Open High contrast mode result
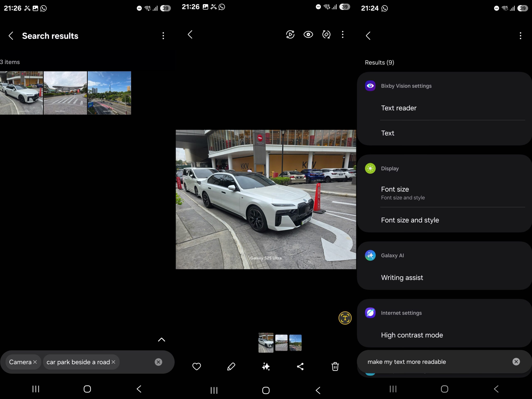This screenshot has width=532, height=399. click(x=412, y=335)
